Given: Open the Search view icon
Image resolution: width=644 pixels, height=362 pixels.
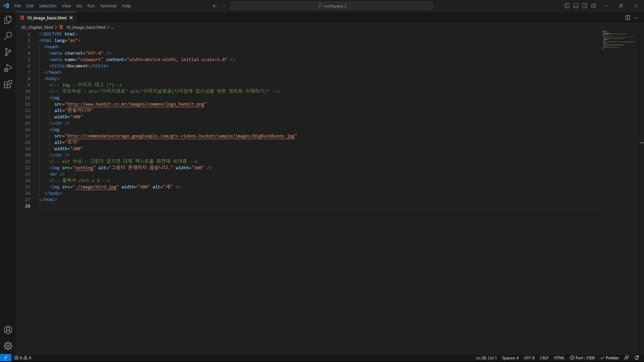Looking at the screenshot, I should click(8, 36).
